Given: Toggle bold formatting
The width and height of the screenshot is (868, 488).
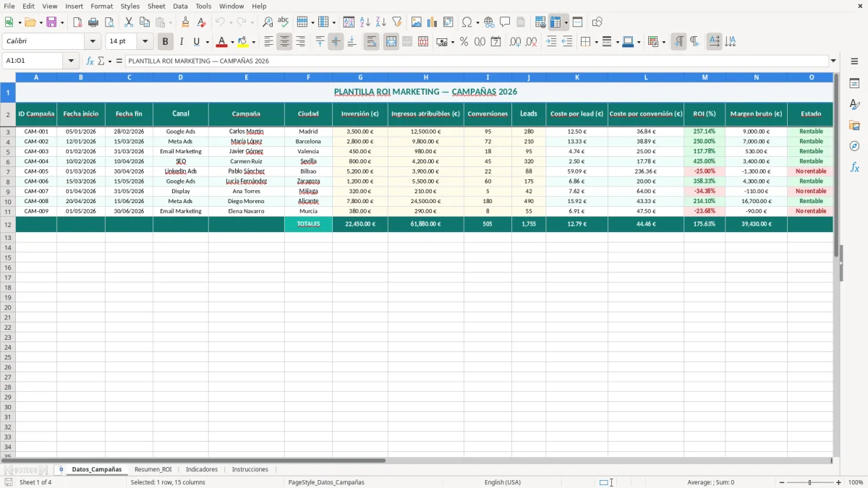Looking at the screenshot, I should pos(166,42).
